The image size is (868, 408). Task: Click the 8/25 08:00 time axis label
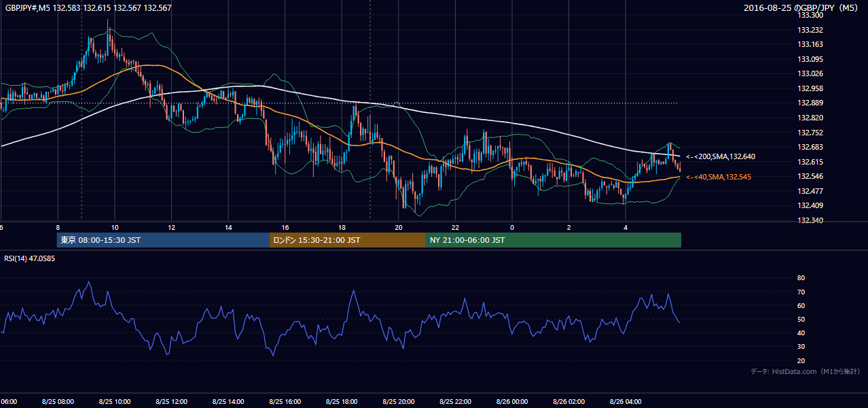(x=57, y=402)
